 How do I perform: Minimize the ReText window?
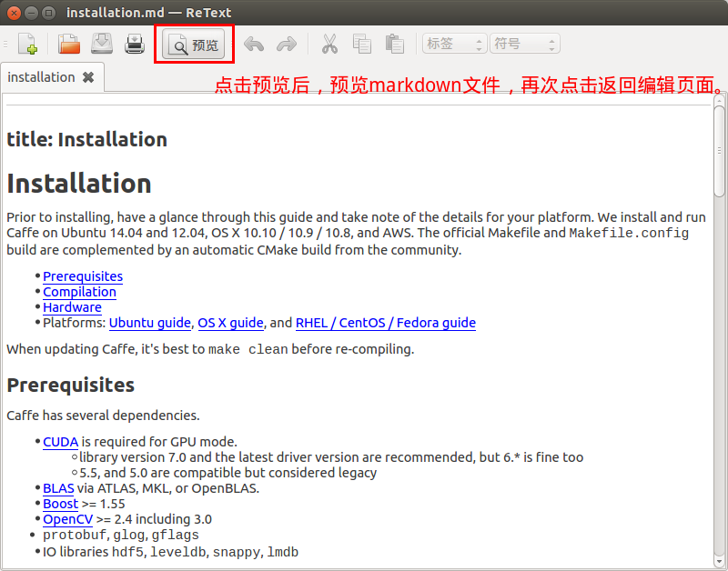[31, 13]
